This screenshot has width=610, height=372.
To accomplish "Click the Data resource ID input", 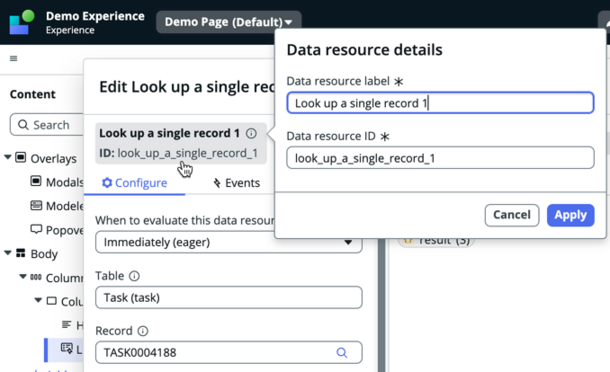I will (440, 158).
